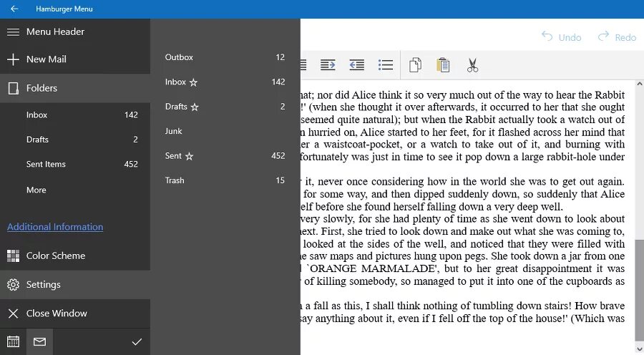Select Drafts in folder flyout

pyautogui.click(x=225, y=107)
